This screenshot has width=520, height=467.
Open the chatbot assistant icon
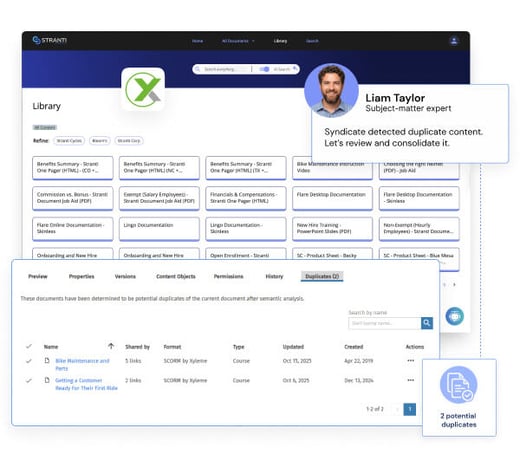pos(455,316)
